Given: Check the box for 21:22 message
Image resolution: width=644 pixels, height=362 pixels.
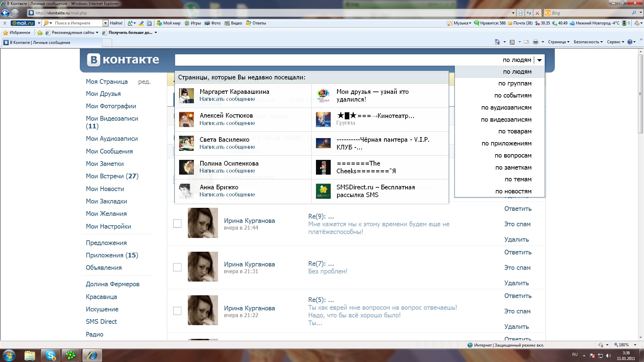Looking at the screenshot, I should [177, 311].
